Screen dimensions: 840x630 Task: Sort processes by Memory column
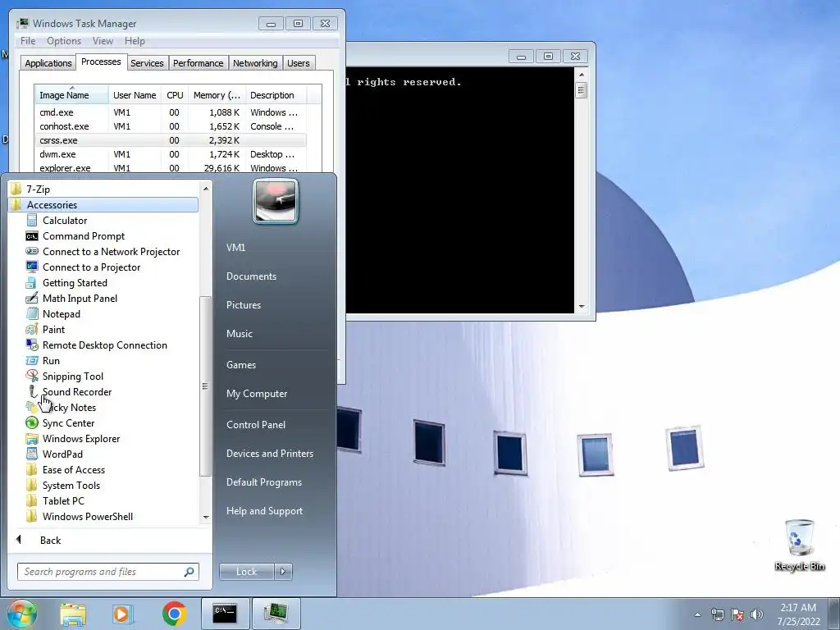click(217, 95)
